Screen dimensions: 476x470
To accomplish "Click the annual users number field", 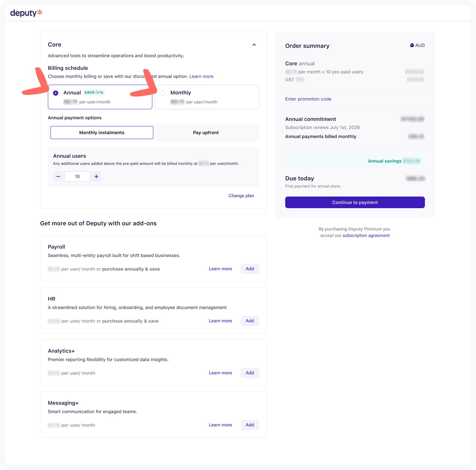I will [77, 176].
